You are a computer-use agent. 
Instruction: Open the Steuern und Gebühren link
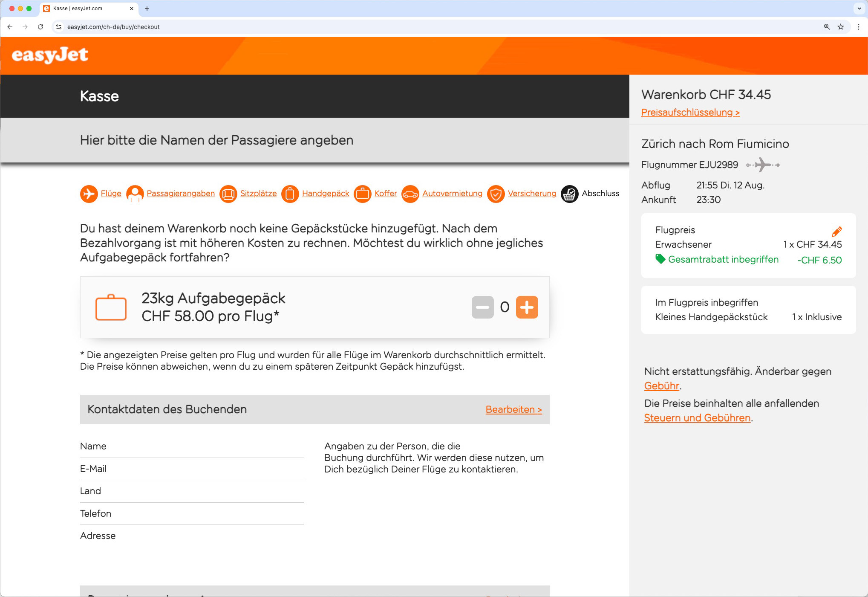click(x=697, y=418)
